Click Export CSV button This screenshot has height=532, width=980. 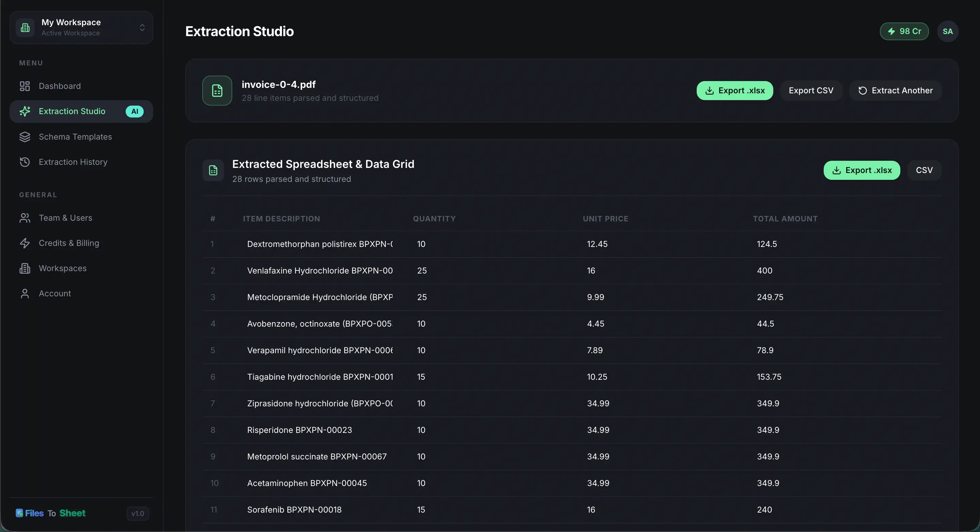[x=811, y=91]
